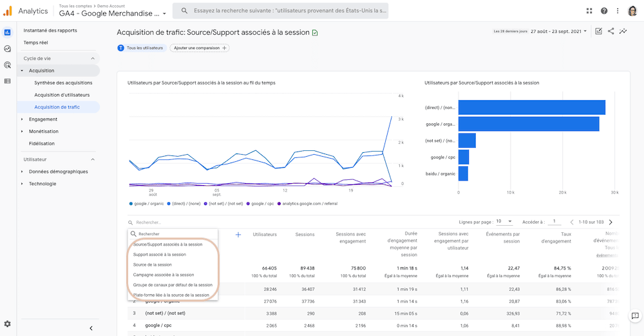Open Temps réel report
Image resolution: width=644 pixels, height=336 pixels.
click(35, 43)
